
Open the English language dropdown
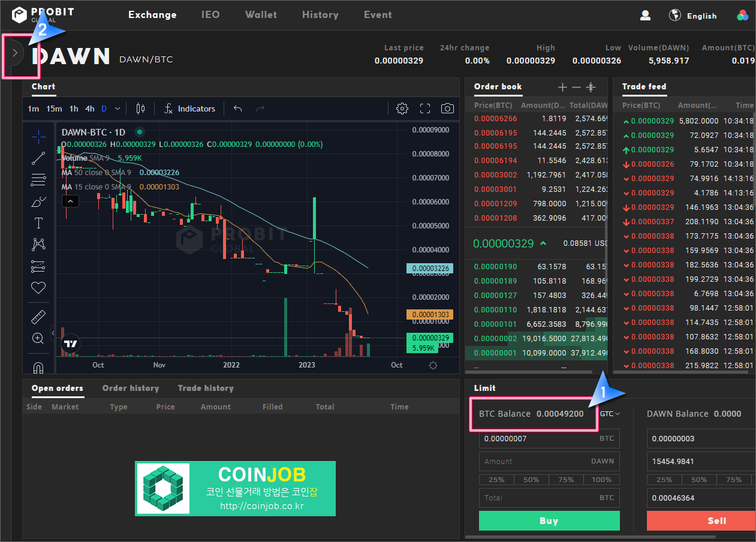(702, 16)
